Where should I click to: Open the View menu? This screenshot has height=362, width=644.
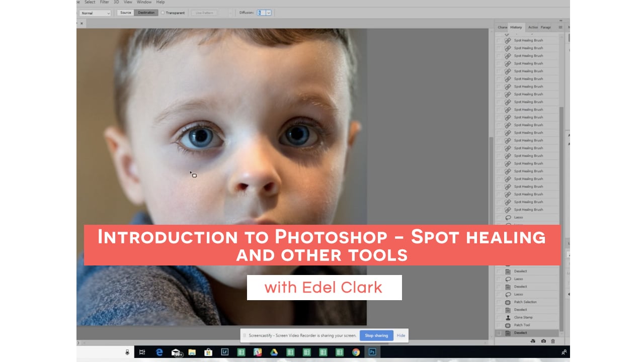[128, 3]
